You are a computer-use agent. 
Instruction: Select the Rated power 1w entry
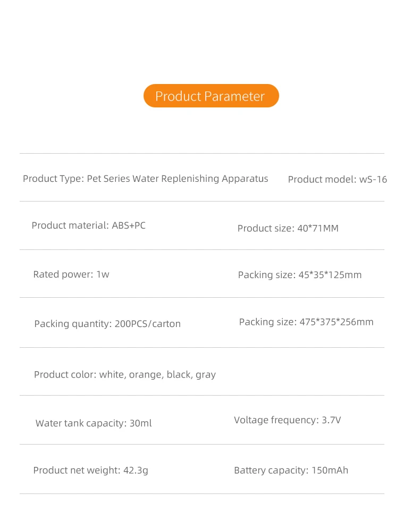pos(71,274)
